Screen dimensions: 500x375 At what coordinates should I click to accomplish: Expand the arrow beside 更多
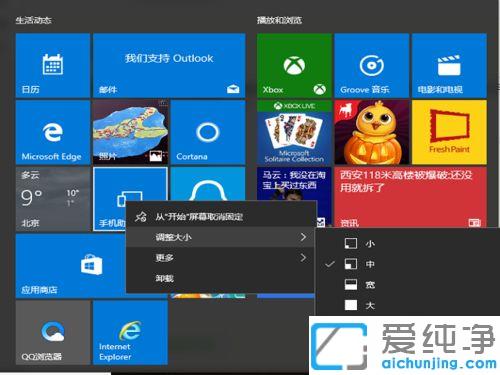303,258
